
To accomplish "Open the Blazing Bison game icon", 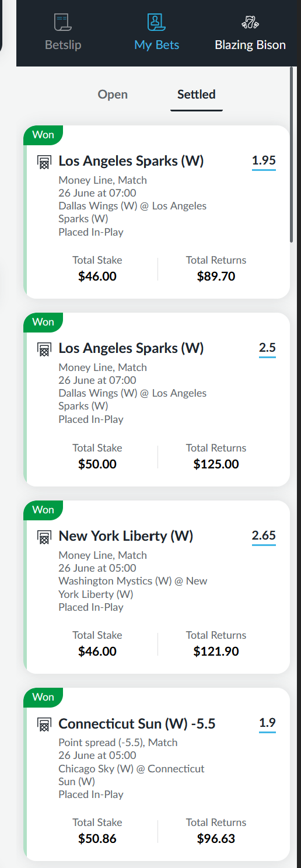I will point(250,23).
